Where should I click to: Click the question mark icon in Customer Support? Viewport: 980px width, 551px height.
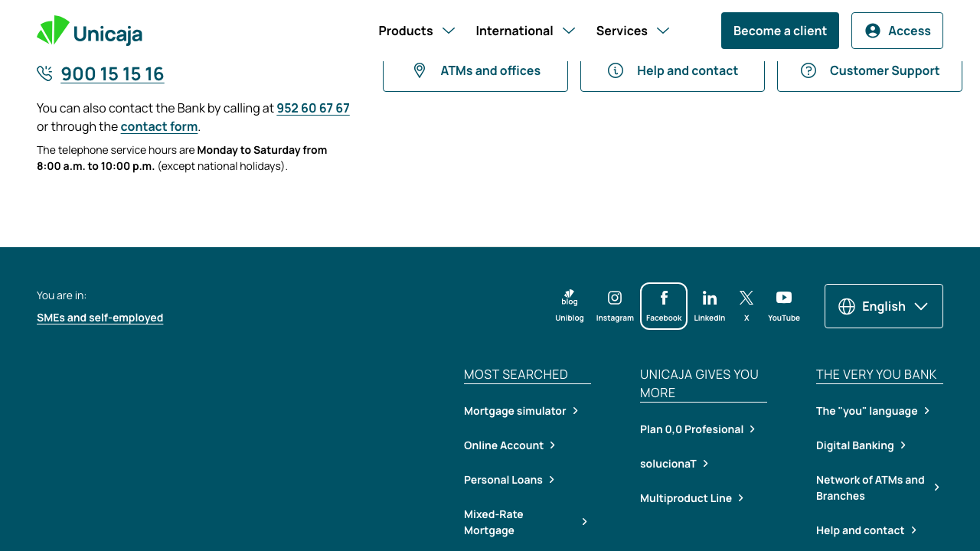coord(808,70)
